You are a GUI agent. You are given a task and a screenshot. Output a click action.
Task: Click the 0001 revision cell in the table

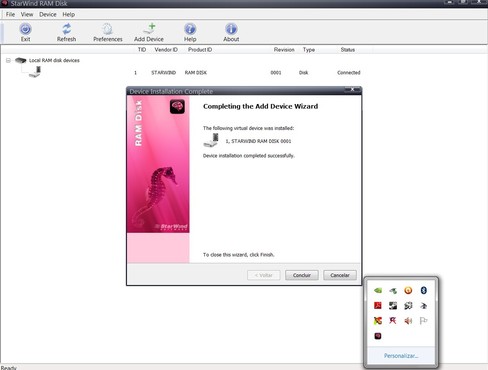coord(276,73)
